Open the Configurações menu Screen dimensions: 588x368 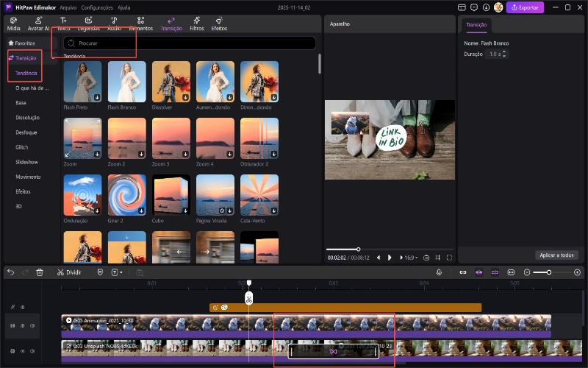(97, 7)
